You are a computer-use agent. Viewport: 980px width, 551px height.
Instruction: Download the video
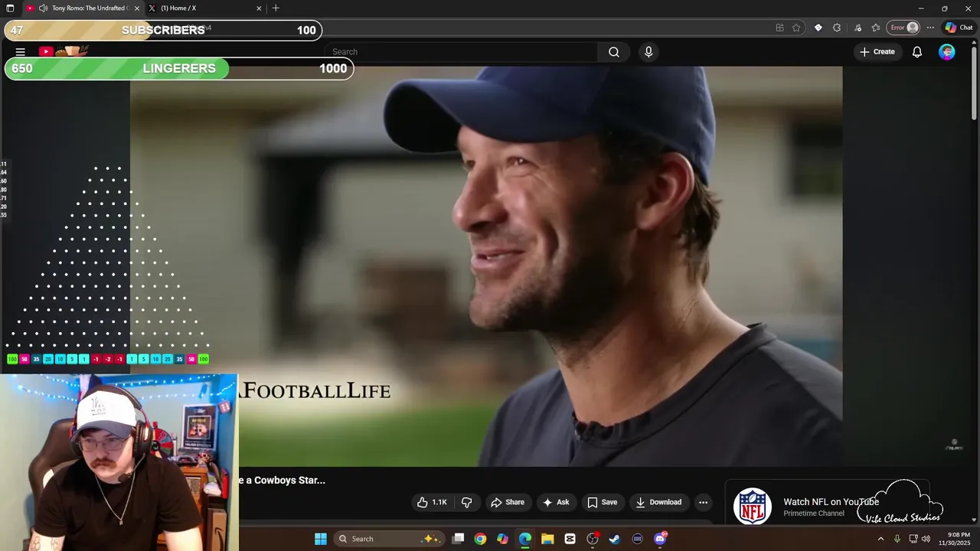(658, 502)
